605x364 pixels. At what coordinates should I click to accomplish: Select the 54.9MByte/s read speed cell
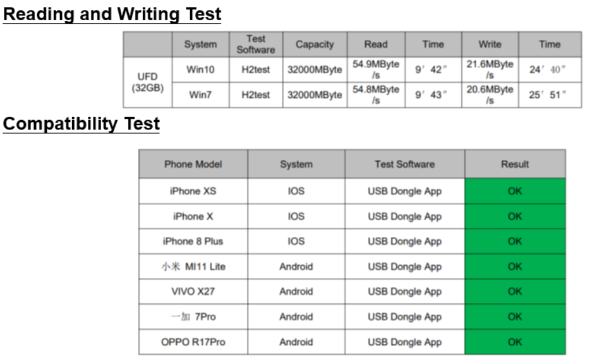tap(376, 70)
